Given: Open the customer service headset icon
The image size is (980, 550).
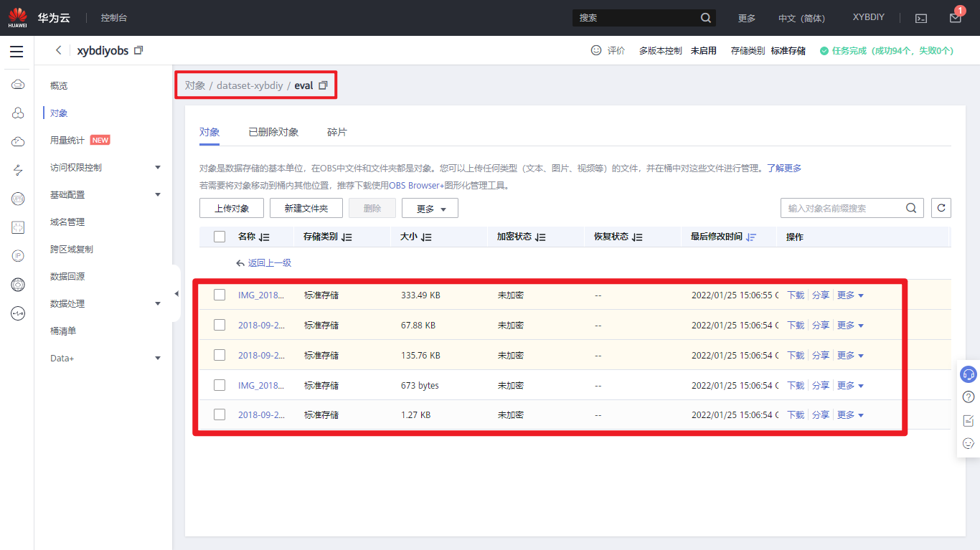Looking at the screenshot, I should 969,374.
